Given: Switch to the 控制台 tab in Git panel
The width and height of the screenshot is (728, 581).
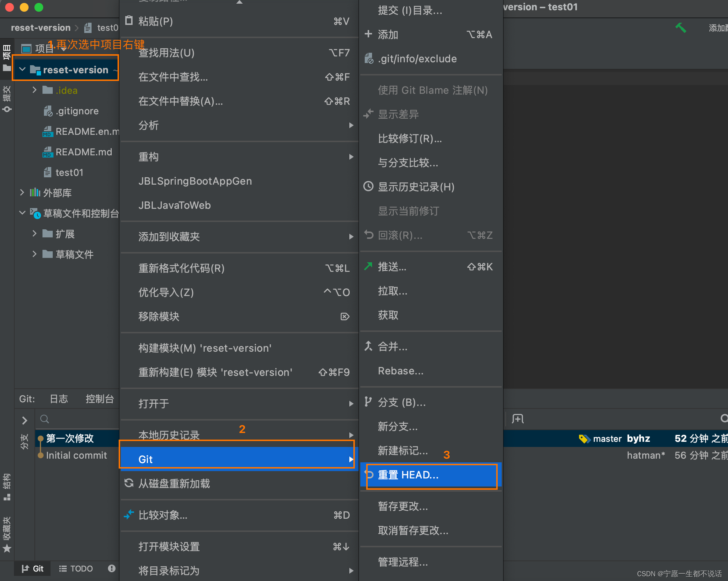Looking at the screenshot, I should 100,399.
